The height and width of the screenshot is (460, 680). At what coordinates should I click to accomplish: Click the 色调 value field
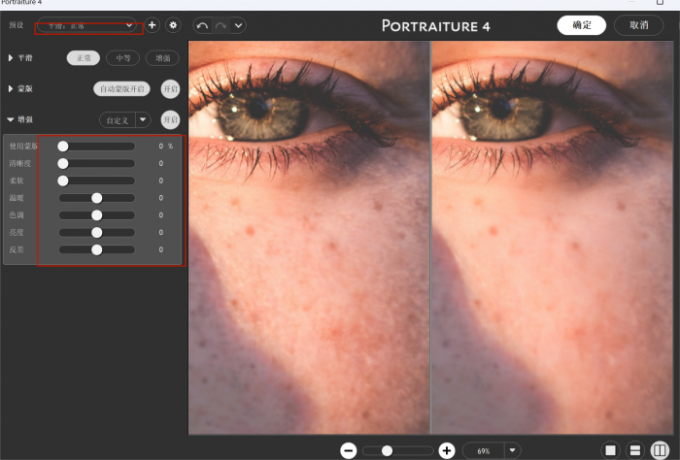point(160,215)
